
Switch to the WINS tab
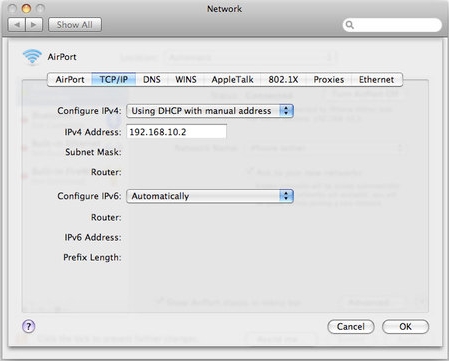(186, 80)
